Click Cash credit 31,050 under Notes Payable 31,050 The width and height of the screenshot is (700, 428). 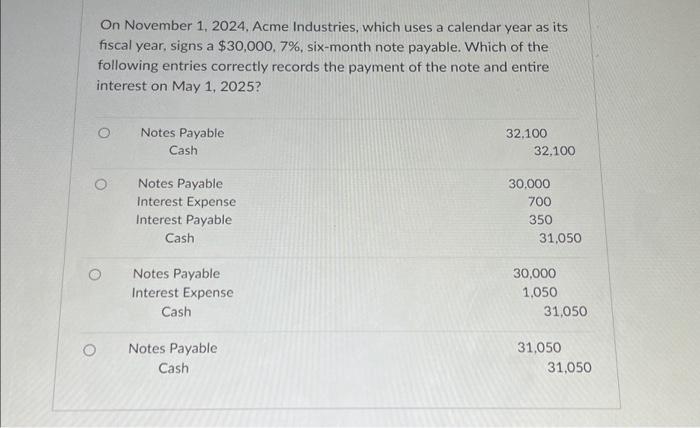(569, 367)
